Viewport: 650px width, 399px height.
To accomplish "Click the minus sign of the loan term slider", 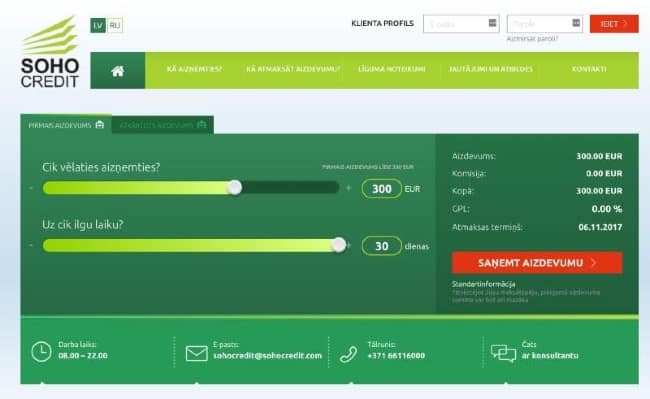I will pyautogui.click(x=31, y=245).
